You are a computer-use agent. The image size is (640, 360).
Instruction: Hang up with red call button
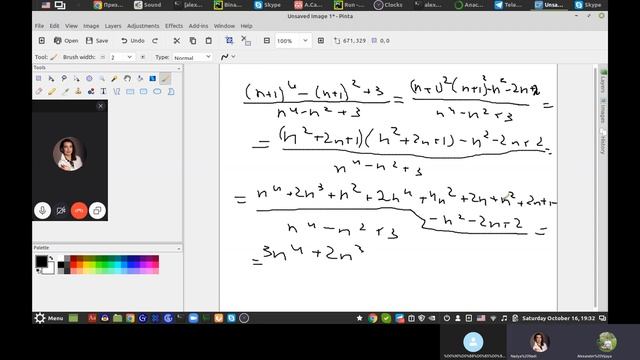click(79, 211)
